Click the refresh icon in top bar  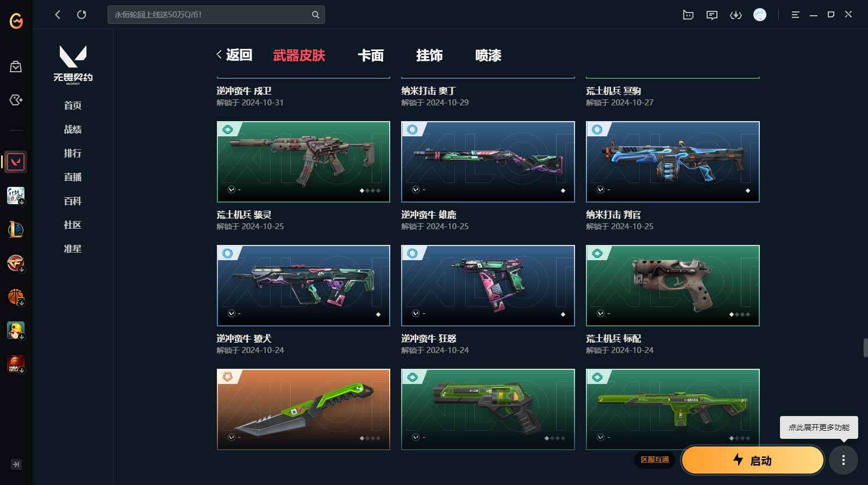click(x=82, y=15)
